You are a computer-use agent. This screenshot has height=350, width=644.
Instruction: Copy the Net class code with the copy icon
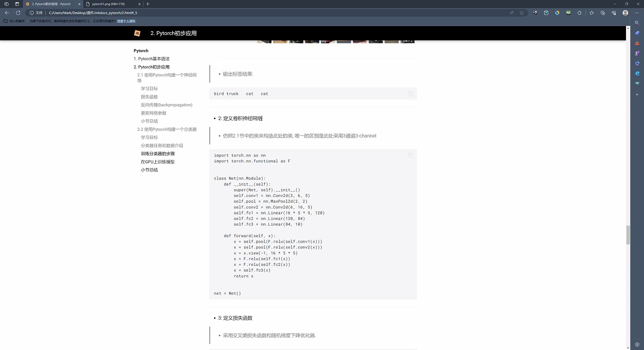(x=410, y=155)
